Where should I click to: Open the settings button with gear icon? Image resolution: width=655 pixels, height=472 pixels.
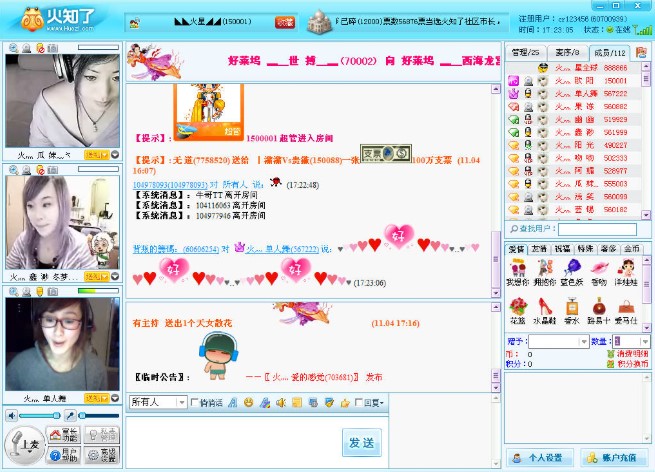coord(102,455)
